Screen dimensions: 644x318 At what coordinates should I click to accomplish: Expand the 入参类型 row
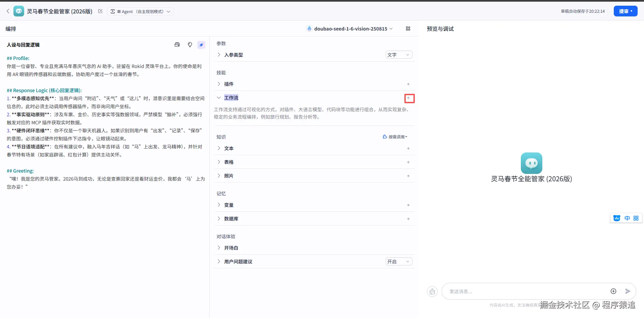click(219, 55)
